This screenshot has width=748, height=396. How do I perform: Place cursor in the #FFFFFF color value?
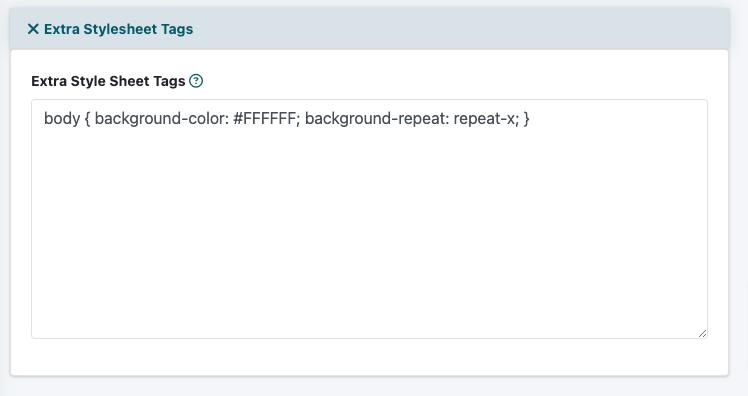point(264,118)
